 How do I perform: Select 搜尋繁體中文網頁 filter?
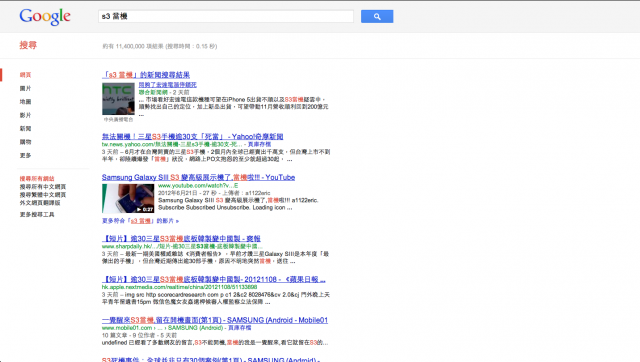pyautogui.click(x=43, y=195)
